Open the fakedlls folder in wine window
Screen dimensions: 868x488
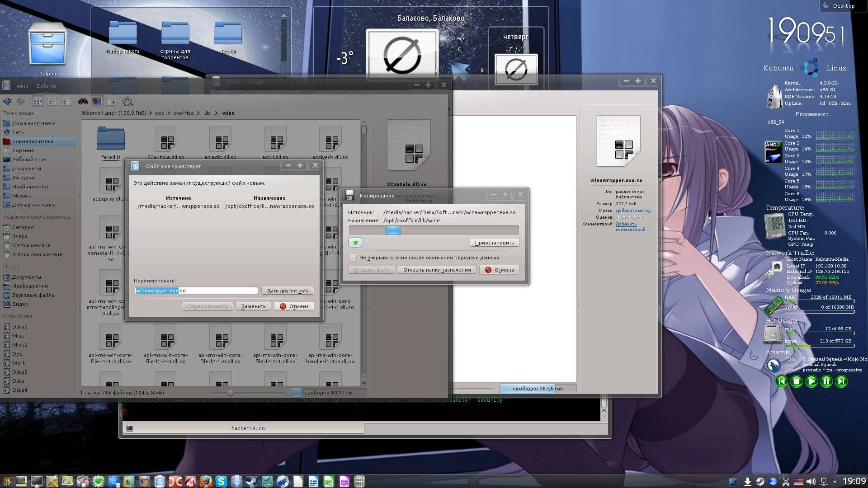pyautogui.click(x=111, y=143)
